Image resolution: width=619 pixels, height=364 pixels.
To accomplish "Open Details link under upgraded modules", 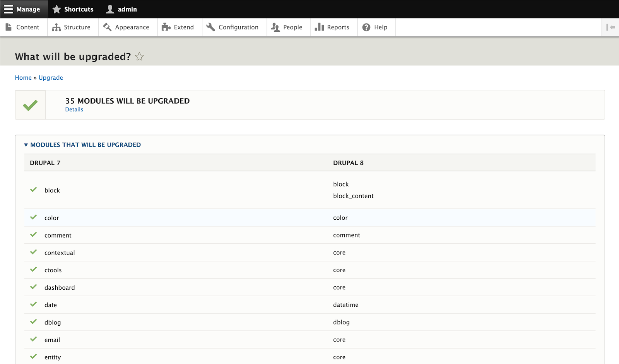I will pos(74,109).
